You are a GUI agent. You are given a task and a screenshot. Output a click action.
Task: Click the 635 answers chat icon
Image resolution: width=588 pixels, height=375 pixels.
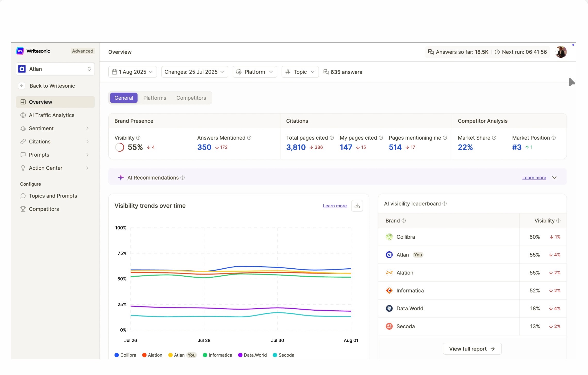point(326,72)
